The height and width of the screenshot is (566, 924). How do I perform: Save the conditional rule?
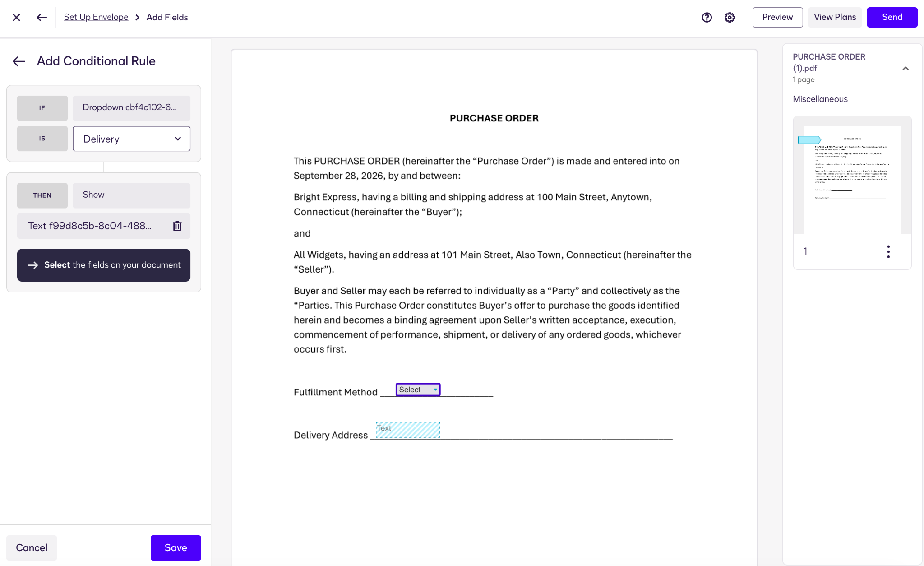tap(176, 547)
